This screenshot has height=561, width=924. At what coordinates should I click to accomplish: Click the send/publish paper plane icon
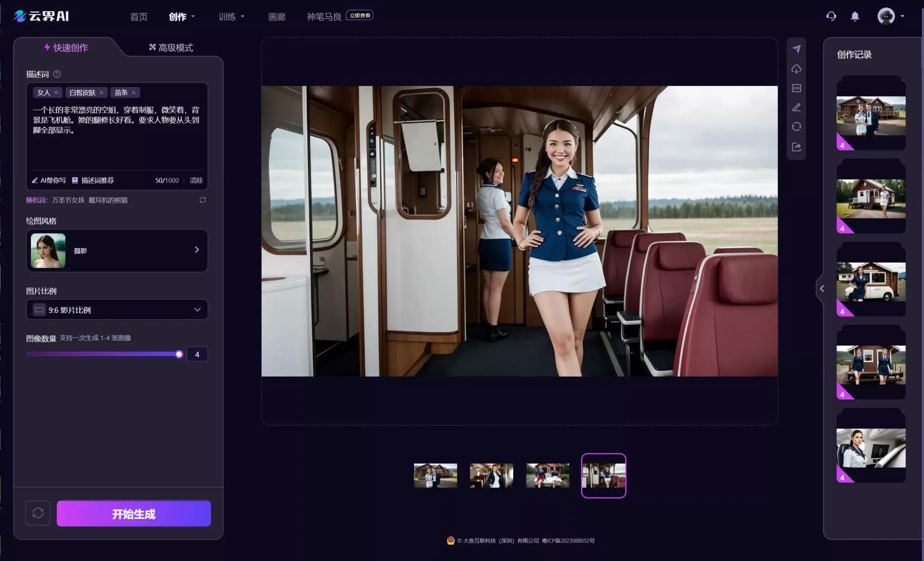pos(796,49)
